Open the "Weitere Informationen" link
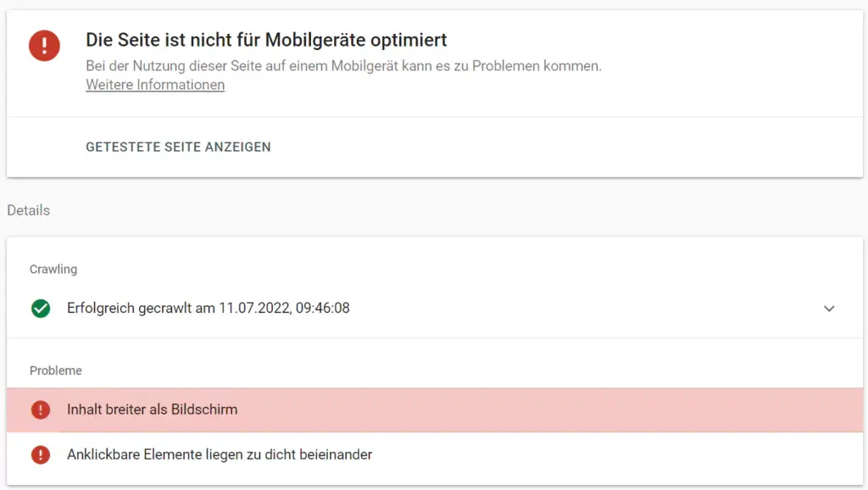The image size is (868, 490). coord(155,85)
